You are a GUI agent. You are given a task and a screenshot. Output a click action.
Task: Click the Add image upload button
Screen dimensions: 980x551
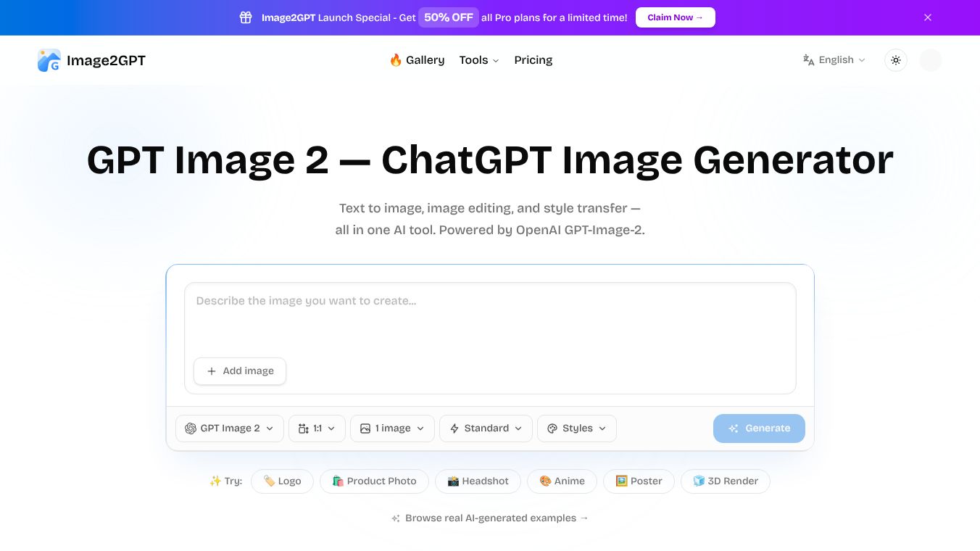click(239, 370)
